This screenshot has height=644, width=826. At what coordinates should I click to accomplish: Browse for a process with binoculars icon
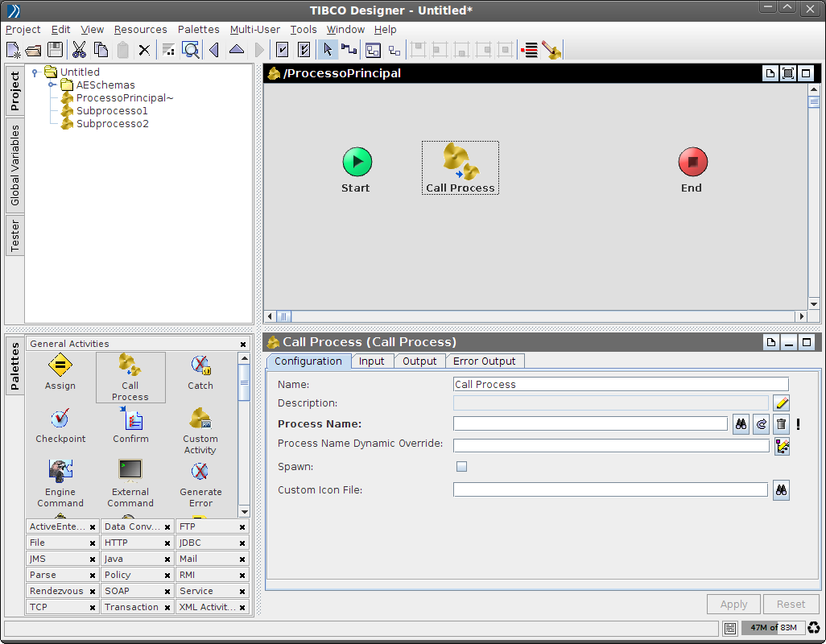point(741,424)
